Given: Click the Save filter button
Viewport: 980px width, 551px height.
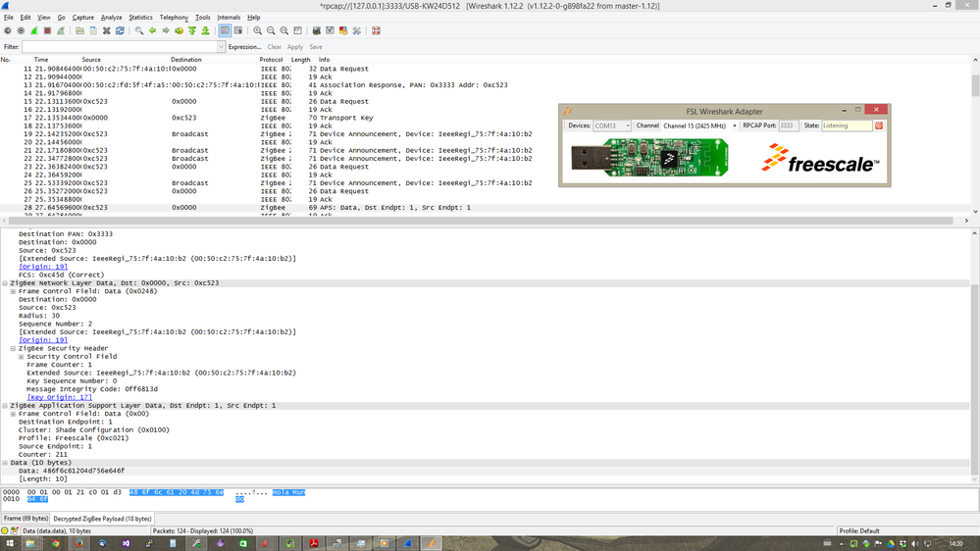Looking at the screenshot, I should pos(316,47).
